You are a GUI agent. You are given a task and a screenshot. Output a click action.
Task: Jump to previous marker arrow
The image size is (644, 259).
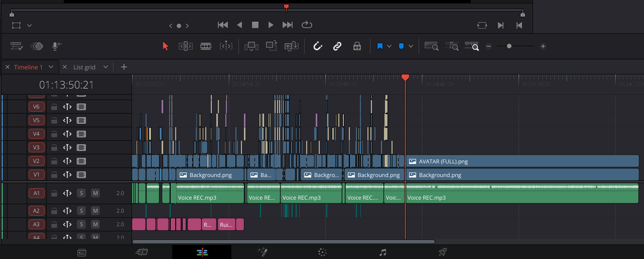171,25
